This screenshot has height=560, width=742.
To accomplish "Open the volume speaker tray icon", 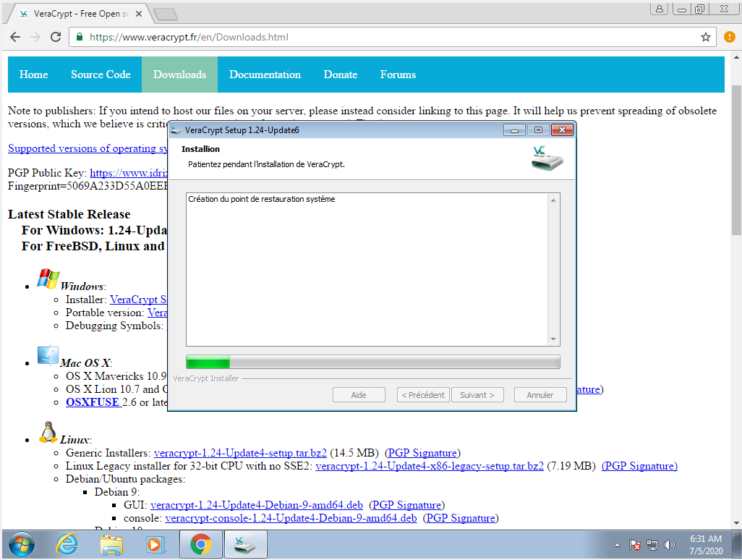I will click(x=669, y=546).
